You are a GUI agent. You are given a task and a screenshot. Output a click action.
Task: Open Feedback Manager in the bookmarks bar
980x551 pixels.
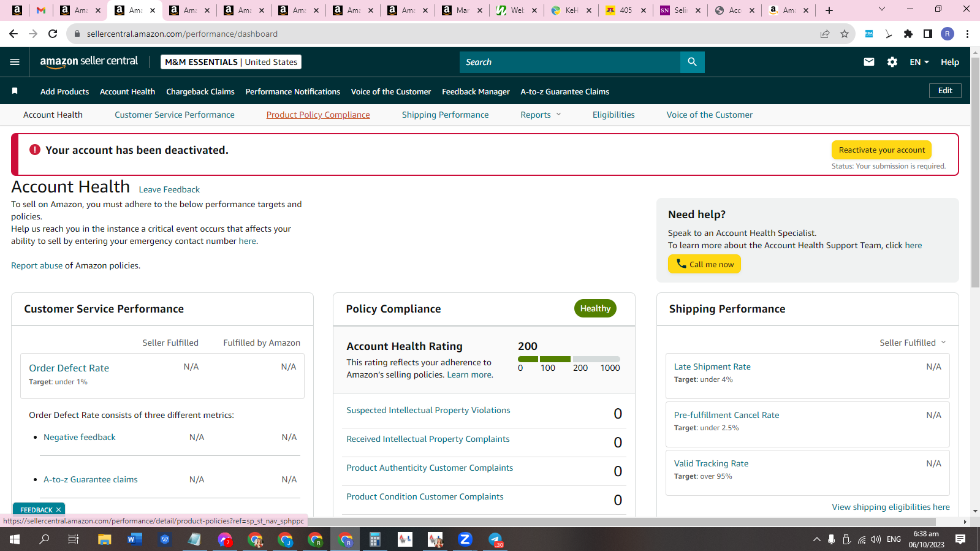476,91
